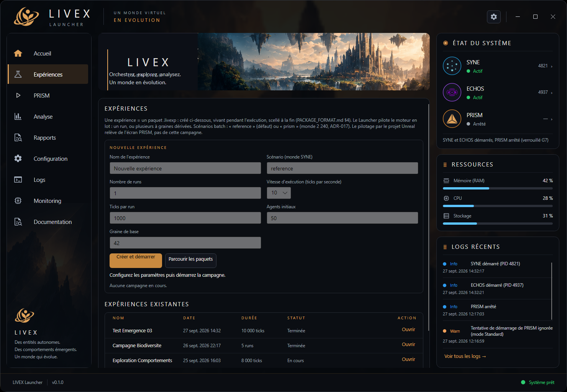Click the Mémoire (RAM) usage bar
This screenshot has height=392, width=567.
coord(498,188)
